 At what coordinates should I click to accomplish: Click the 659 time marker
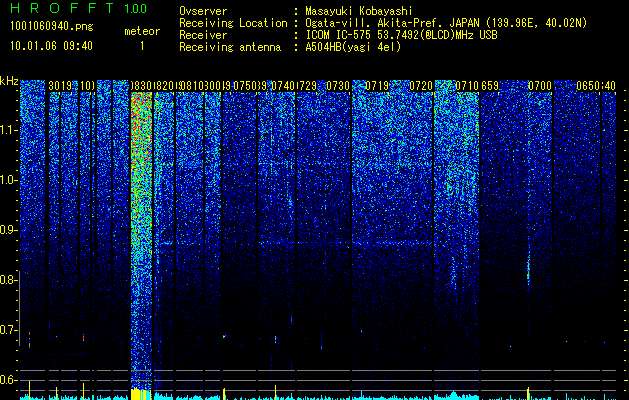pos(490,86)
